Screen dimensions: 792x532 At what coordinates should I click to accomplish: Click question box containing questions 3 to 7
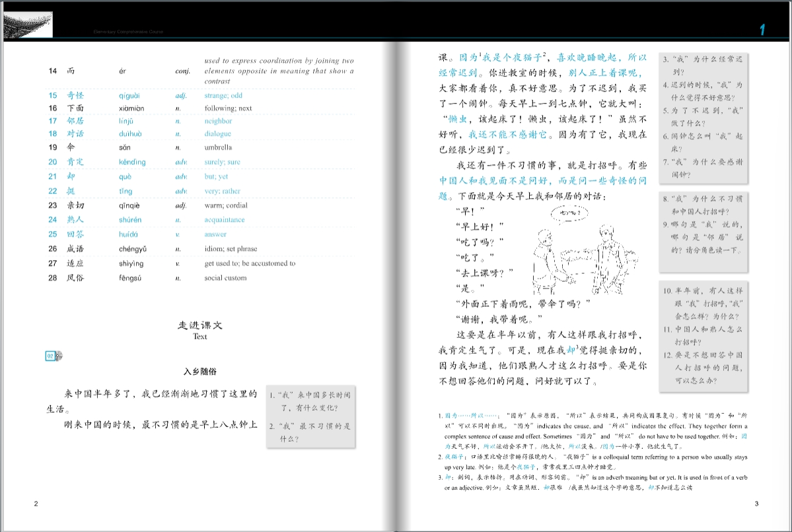pos(704,117)
